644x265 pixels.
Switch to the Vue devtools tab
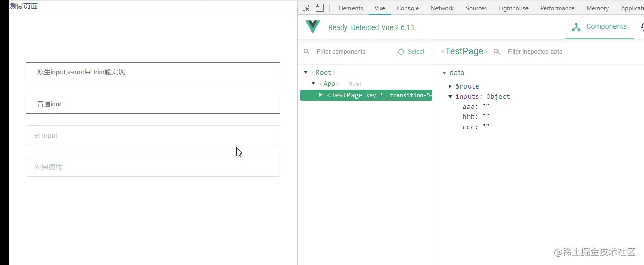click(379, 8)
